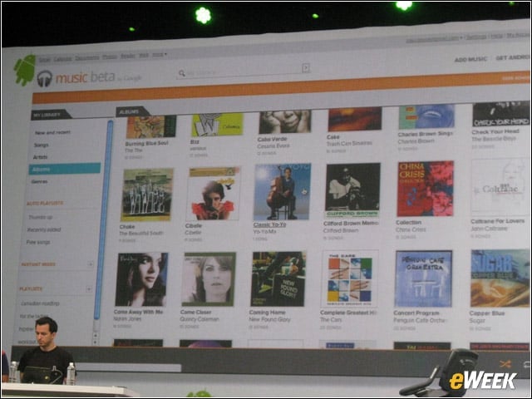This screenshot has height=399, width=532.
Task: Select Songs in the sidebar
Action: pyautogui.click(x=41, y=145)
